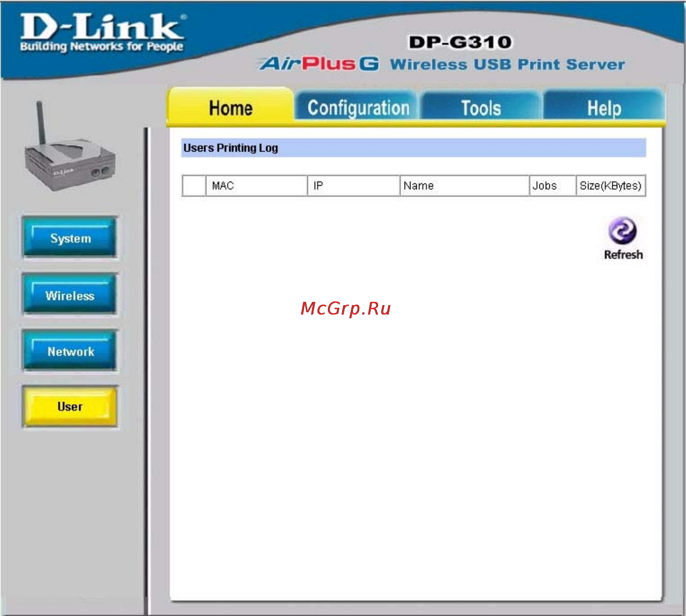Image resolution: width=686 pixels, height=616 pixels.
Task: Open the Network page
Action: [x=70, y=351]
